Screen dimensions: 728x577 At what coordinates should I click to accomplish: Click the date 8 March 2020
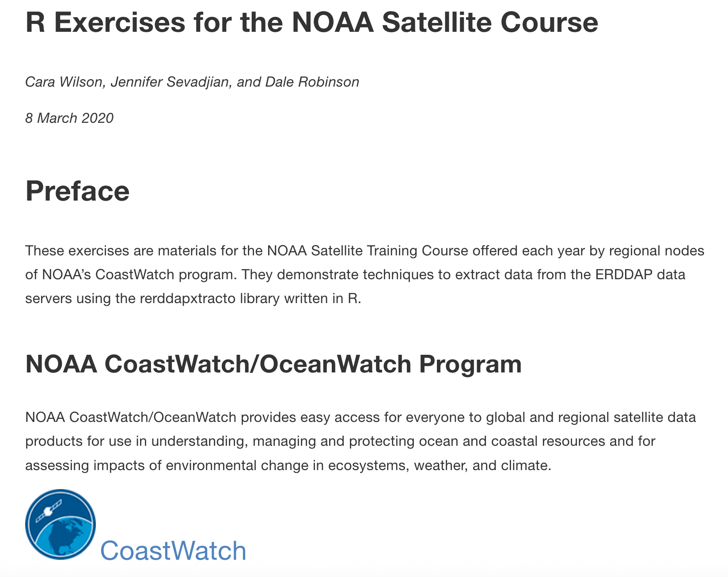[69, 118]
